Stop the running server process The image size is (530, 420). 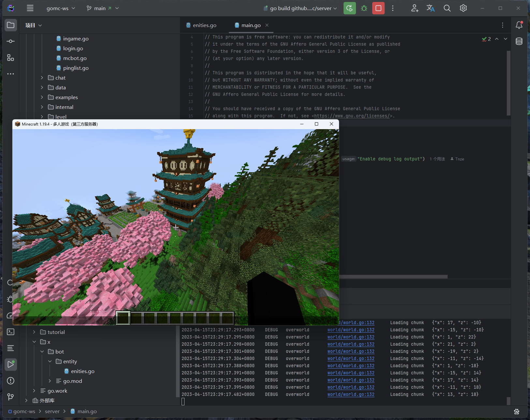click(378, 8)
